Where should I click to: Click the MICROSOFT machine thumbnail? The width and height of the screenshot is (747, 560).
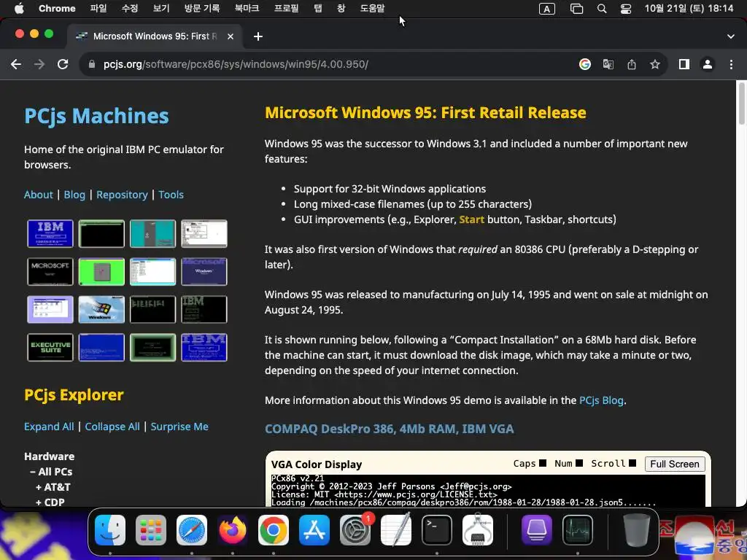pyautogui.click(x=50, y=271)
